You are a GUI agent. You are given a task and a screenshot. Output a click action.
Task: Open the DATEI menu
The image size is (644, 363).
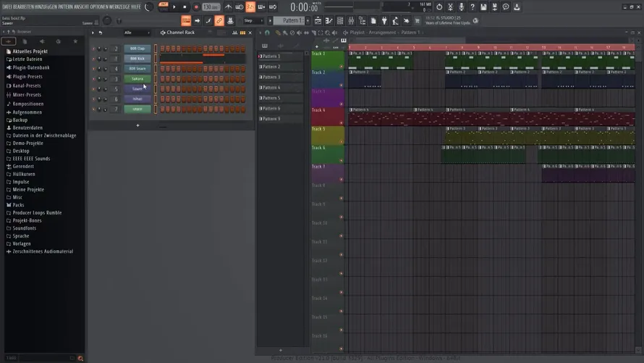(x=7, y=7)
